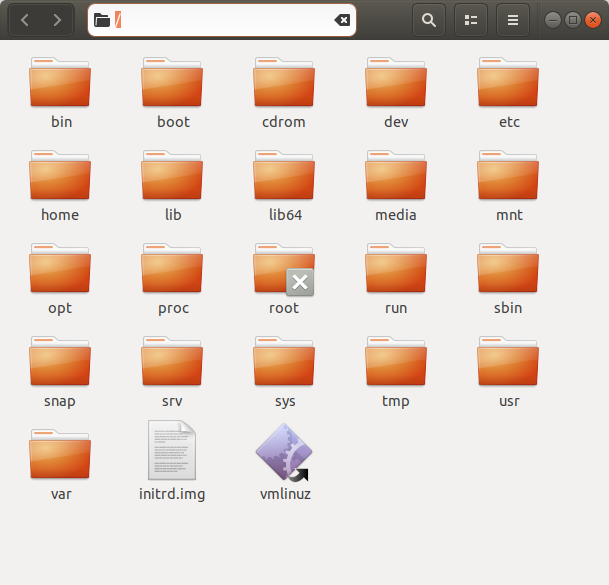Click the "lib64" folder name label

285,215
